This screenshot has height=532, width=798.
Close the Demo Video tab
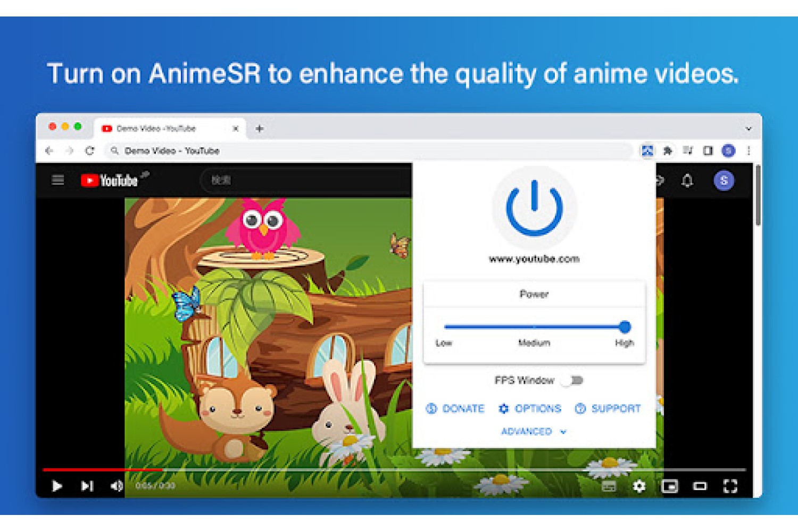pyautogui.click(x=235, y=129)
